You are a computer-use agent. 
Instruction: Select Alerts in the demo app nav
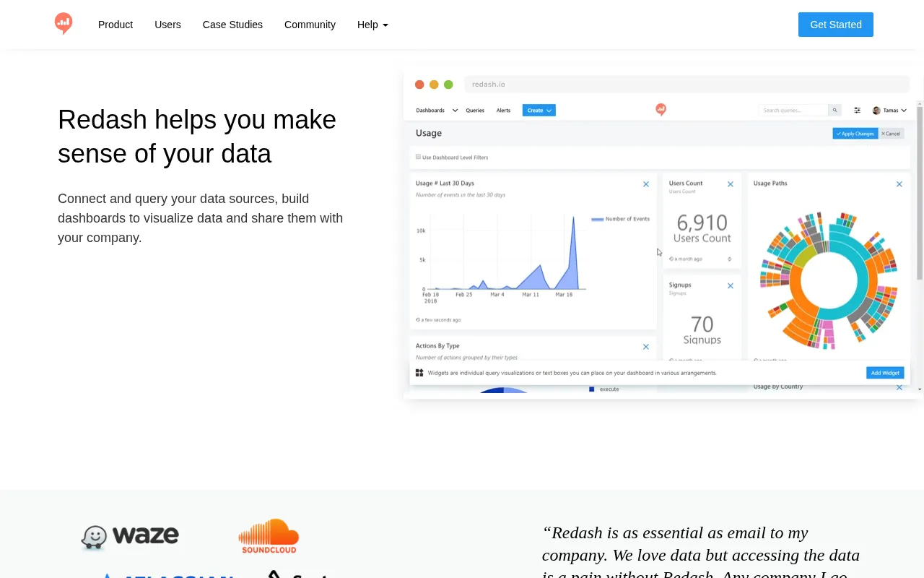(503, 111)
